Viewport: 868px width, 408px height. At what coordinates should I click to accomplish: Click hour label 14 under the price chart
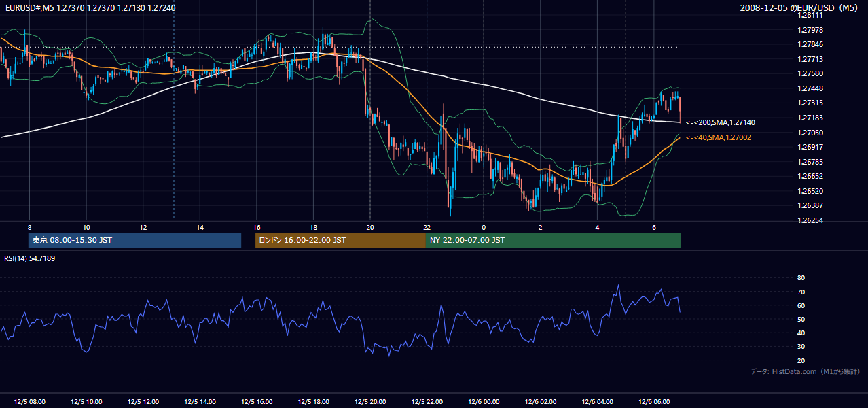(200, 227)
